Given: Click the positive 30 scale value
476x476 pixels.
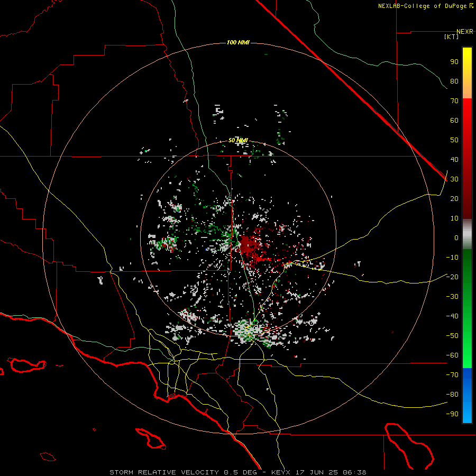Looking at the screenshot, I should [x=454, y=179].
